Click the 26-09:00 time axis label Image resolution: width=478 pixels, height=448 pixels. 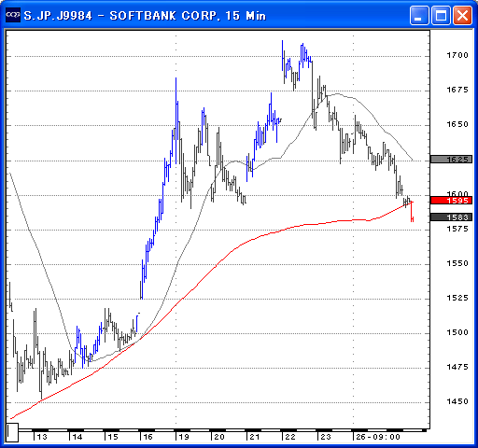click(x=378, y=437)
